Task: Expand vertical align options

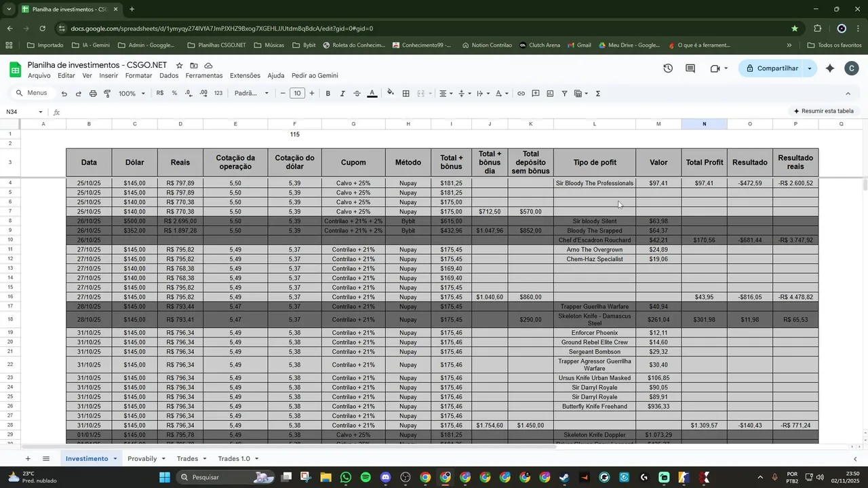Action: point(465,94)
